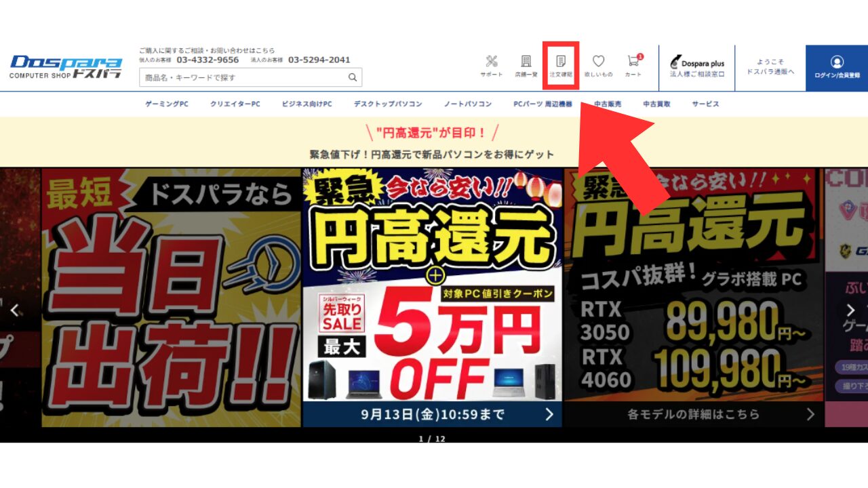Focus the 商品名・キーワードで探す search field
This screenshot has height=488, width=868.
click(243, 77)
